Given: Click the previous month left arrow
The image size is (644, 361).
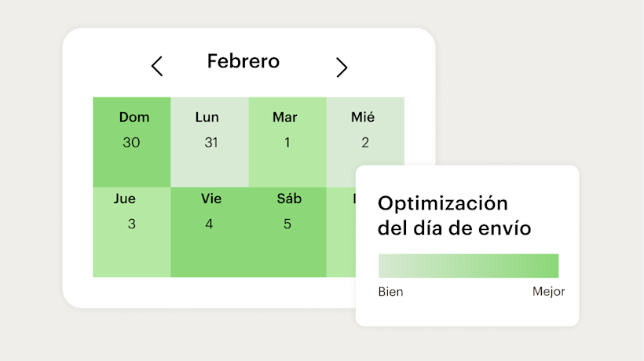Looking at the screenshot, I should coord(157,67).
